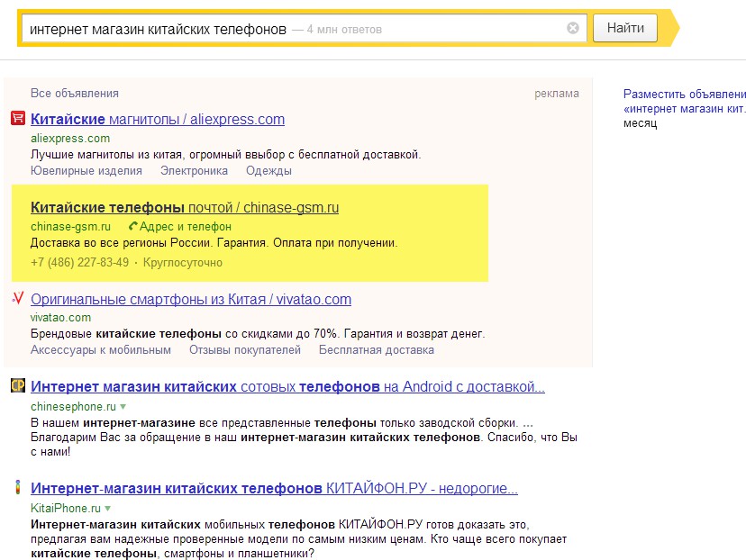Click the phone icon beside Адрес и телефон

[133, 226]
